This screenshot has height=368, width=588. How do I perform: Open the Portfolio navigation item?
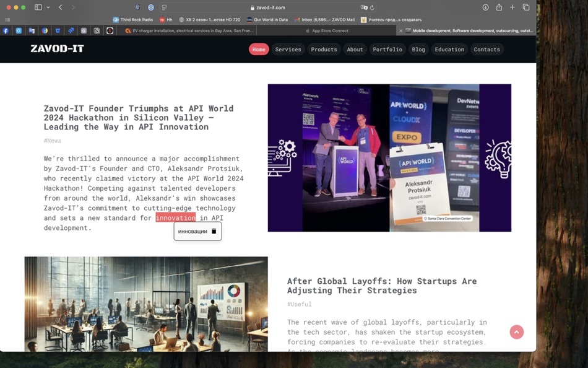tap(387, 49)
